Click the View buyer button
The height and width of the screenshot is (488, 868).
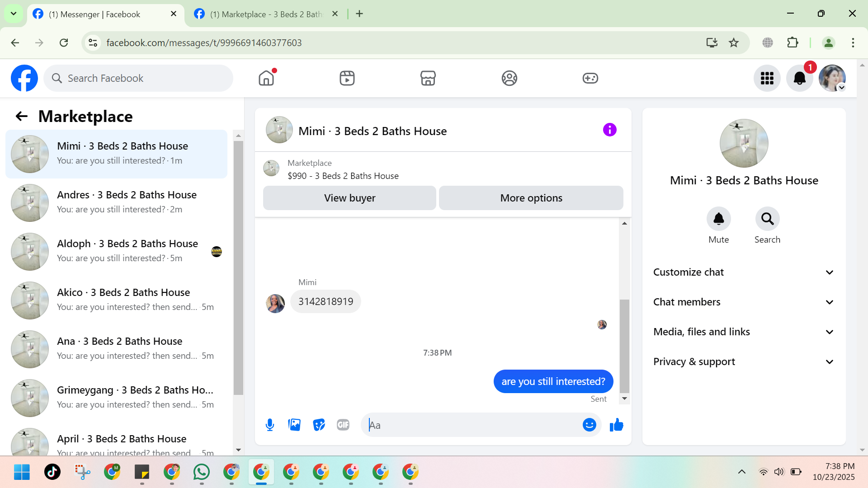[x=349, y=198]
